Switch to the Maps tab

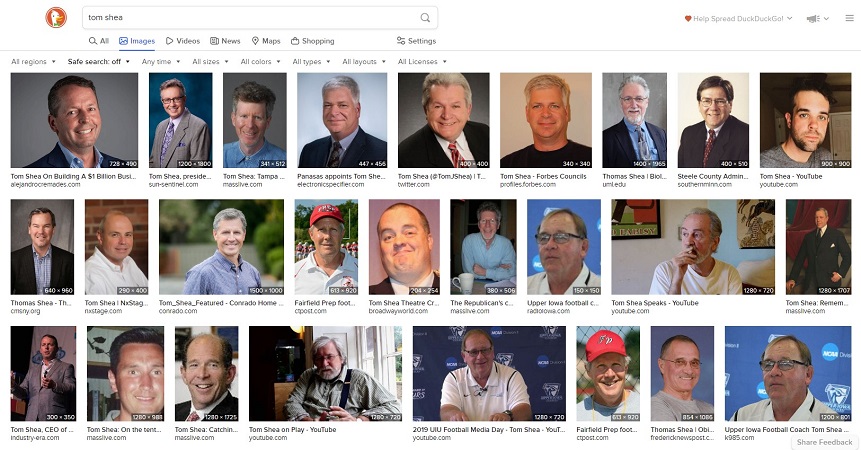coord(266,41)
